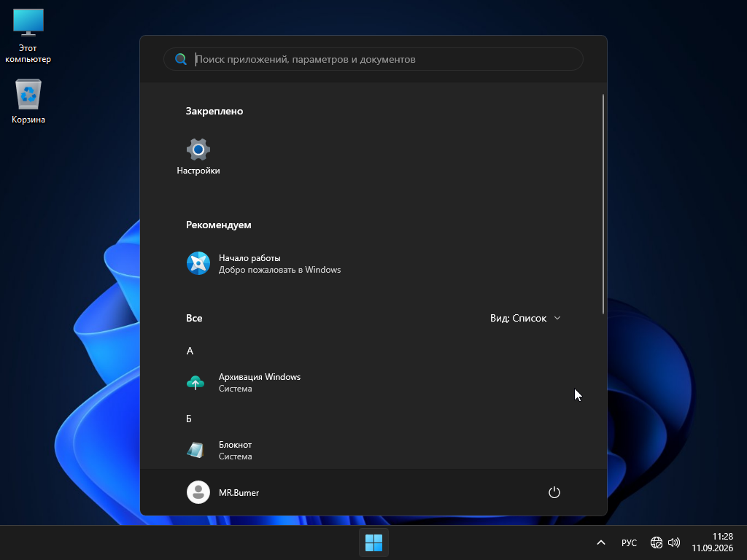Select the Корзина recycle bin icon

28,101
